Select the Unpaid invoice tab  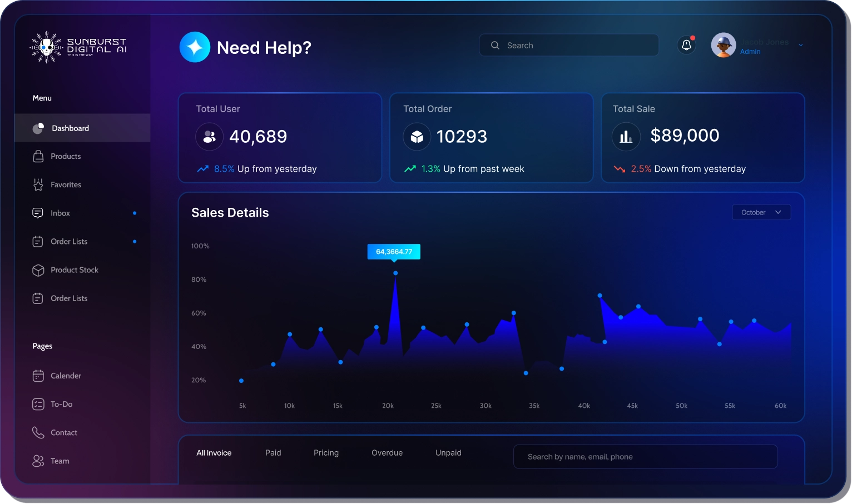click(448, 453)
